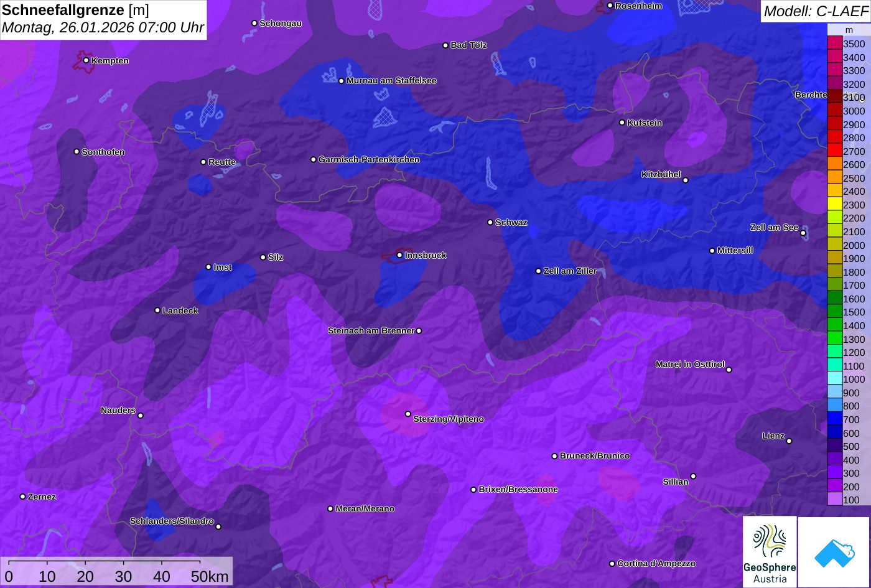
Task: Click the Bad Tölz location dot
Action: point(445,45)
